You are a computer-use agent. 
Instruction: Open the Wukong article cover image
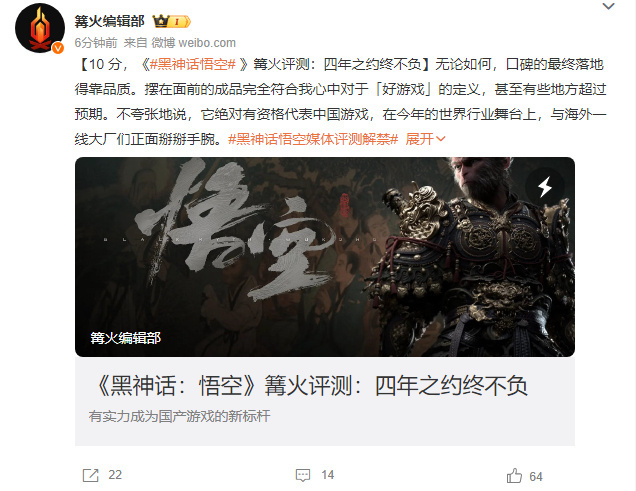tap(325, 257)
